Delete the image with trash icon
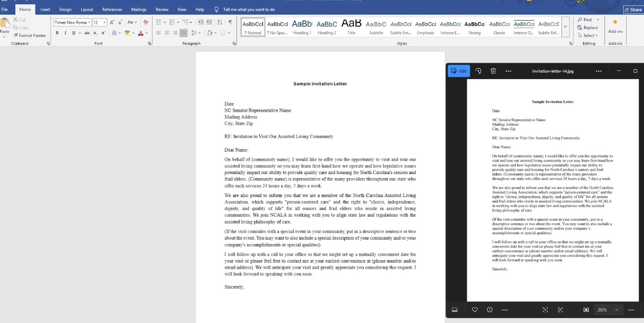The width and height of the screenshot is (644, 323). 493,71
